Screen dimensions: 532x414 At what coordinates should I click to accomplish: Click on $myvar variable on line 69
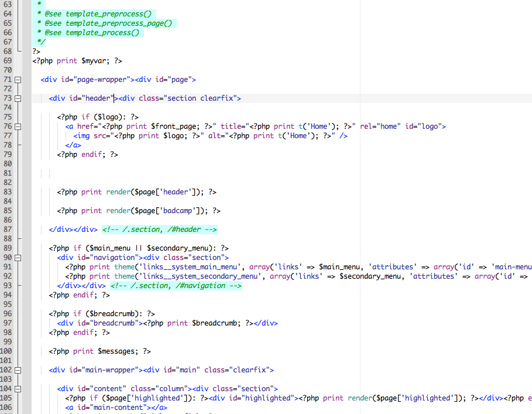pyautogui.click(x=93, y=61)
